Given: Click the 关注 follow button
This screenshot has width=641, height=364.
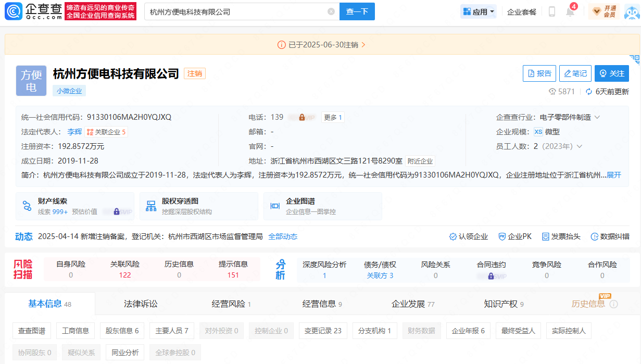Looking at the screenshot, I should 612,73.
